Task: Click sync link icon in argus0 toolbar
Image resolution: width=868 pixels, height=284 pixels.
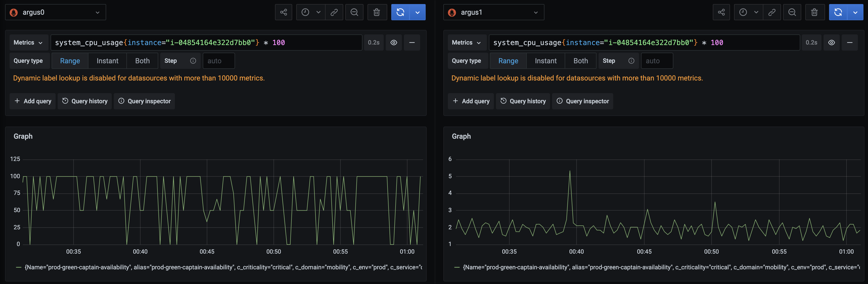Action: pyautogui.click(x=334, y=12)
